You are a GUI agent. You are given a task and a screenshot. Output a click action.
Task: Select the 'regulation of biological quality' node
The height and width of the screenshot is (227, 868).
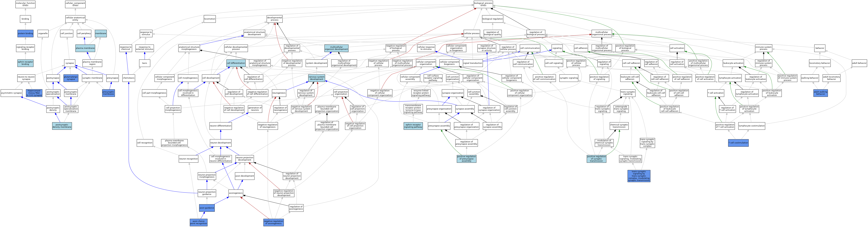(x=492, y=33)
